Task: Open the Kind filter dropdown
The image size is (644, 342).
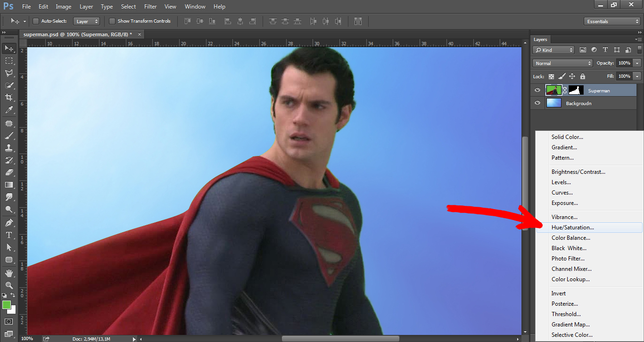Action: pos(553,50)
